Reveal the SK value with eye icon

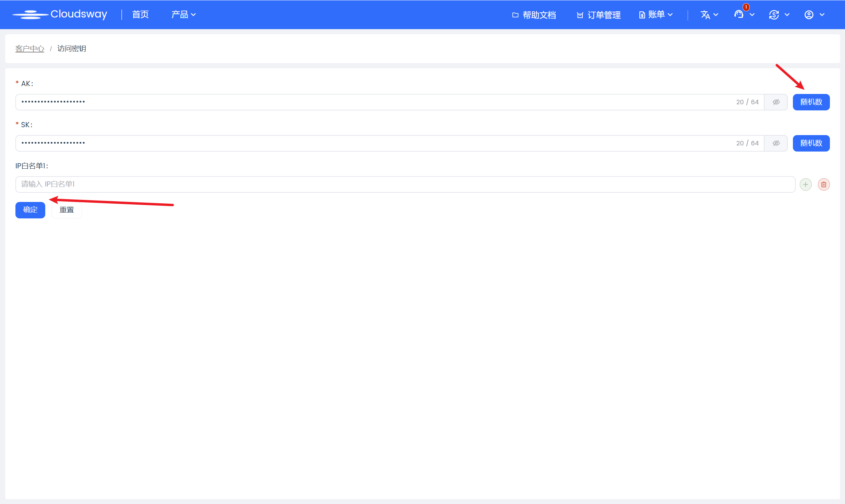pos(776,143)
